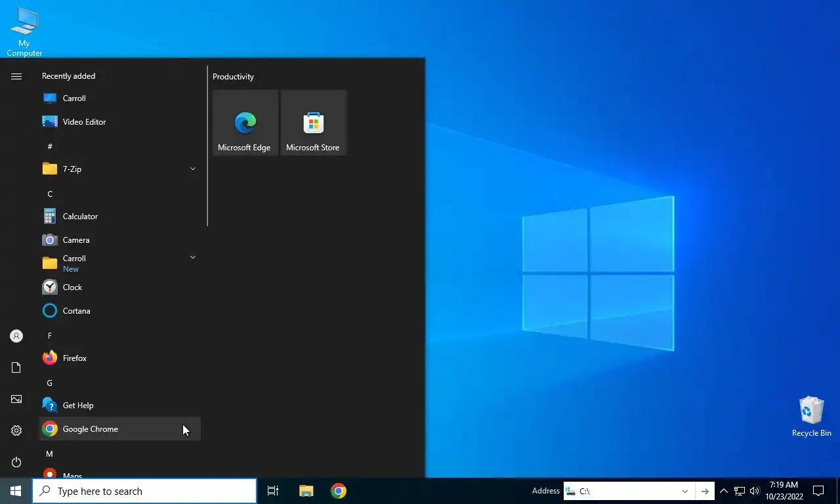
Task: Click the Windows Start button
Action: [x=16, y=491]
